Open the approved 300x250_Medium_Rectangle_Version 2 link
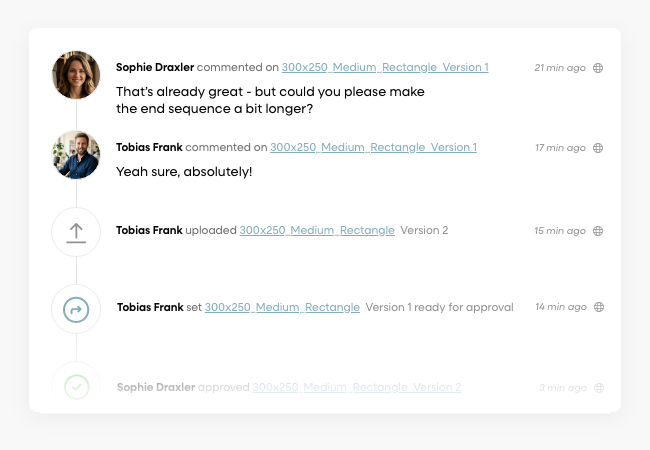 pos(356,387)
